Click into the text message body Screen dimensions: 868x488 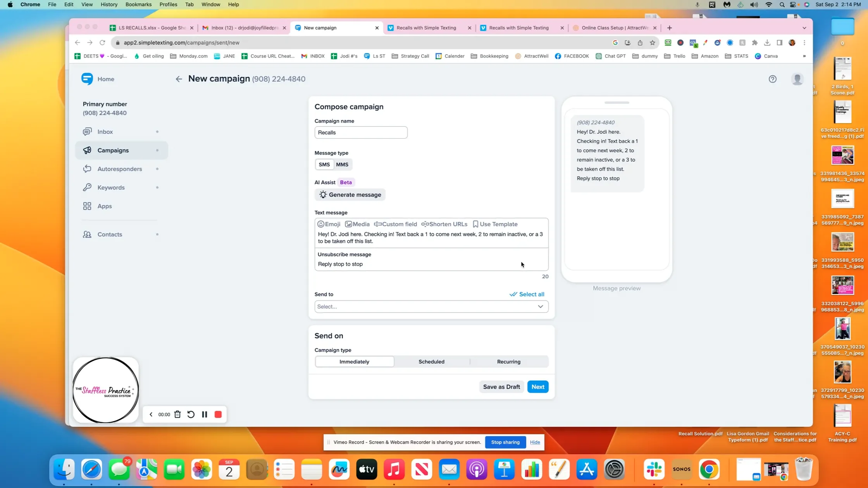click(431, 238)
